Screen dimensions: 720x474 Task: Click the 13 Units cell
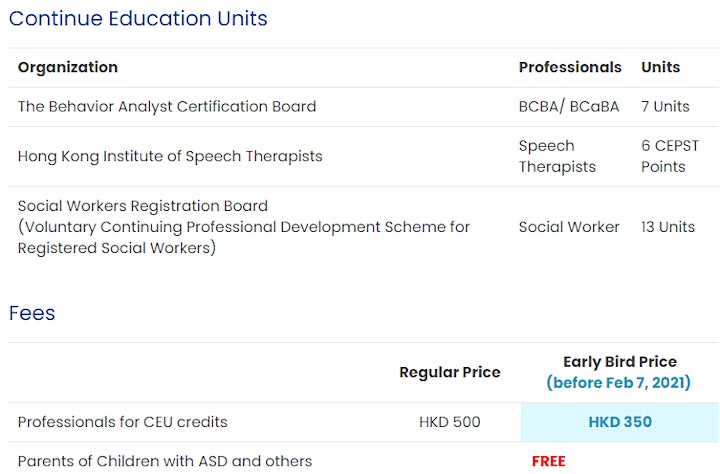[x=668, y=227]
